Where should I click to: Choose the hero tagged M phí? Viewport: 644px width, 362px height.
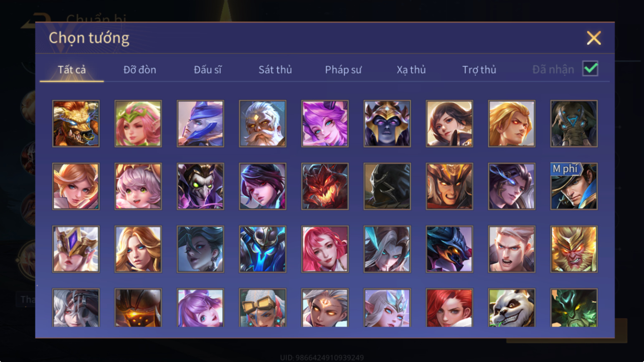point(573,186)
